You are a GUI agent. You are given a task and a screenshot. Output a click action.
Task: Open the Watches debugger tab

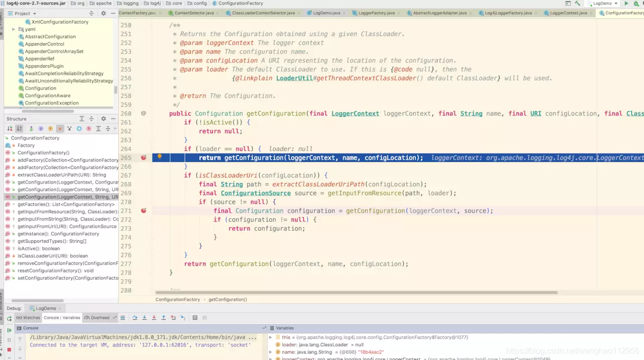point(28,318)
